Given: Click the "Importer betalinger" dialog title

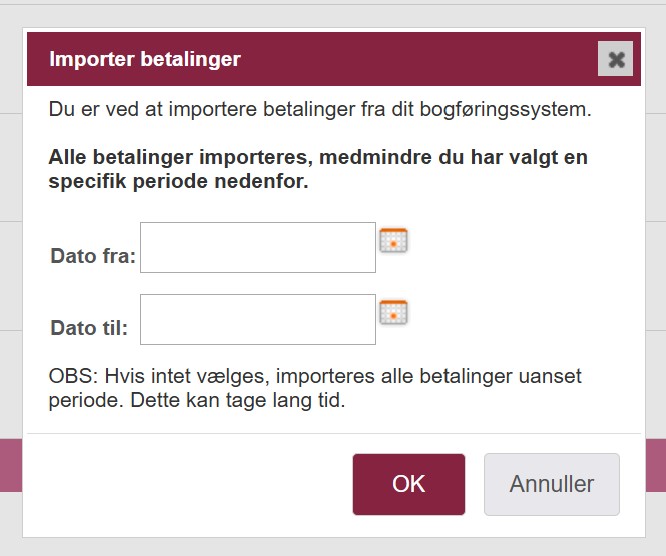Looking at the screenshot, I should (145, 59).
